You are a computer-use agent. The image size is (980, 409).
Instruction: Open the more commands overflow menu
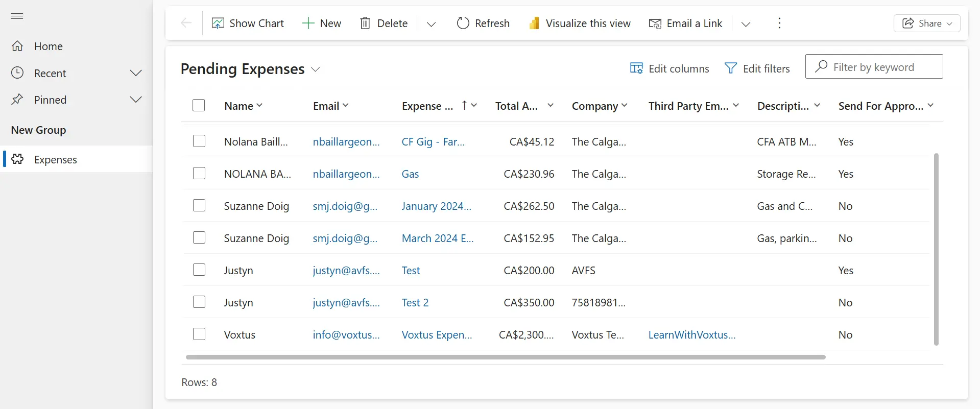[x=779, y=23]
